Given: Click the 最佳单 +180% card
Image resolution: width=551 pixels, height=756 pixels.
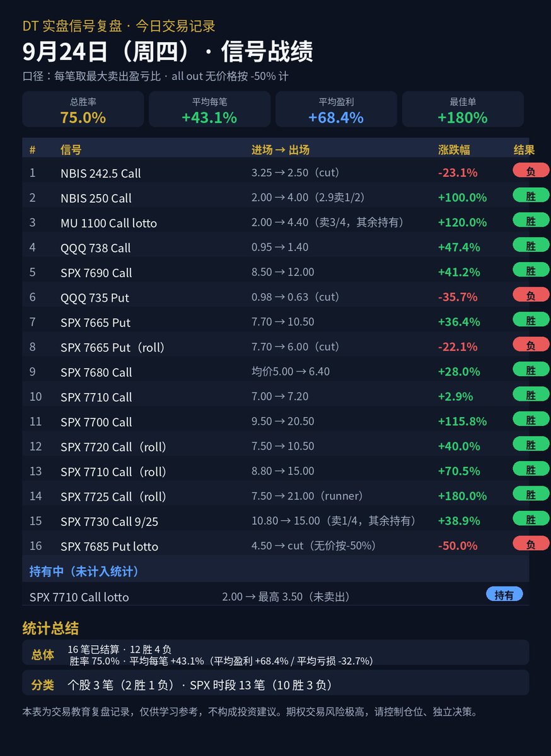Looking at the screenshot, I should 463,110.
